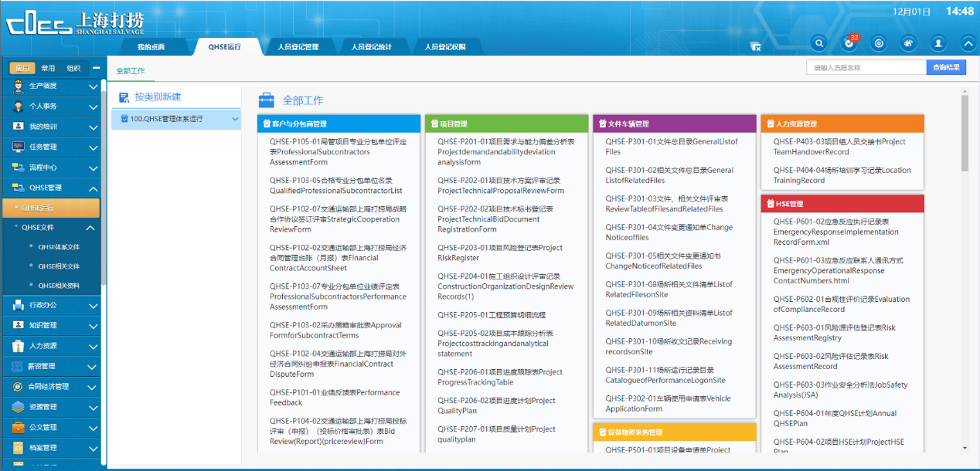The height and width of the screenshot is (471, 980).
Task: Select the 应用 sidebar mode
Action: (x=22, y=68)
